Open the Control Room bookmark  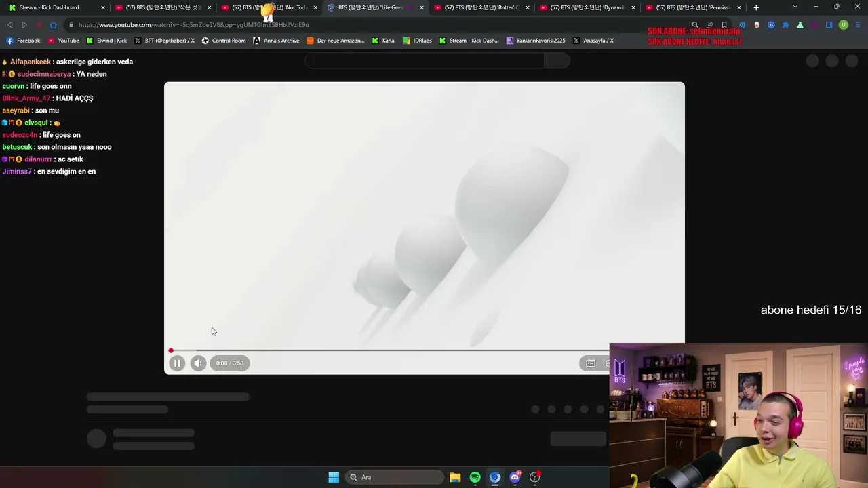coord(223,41)
